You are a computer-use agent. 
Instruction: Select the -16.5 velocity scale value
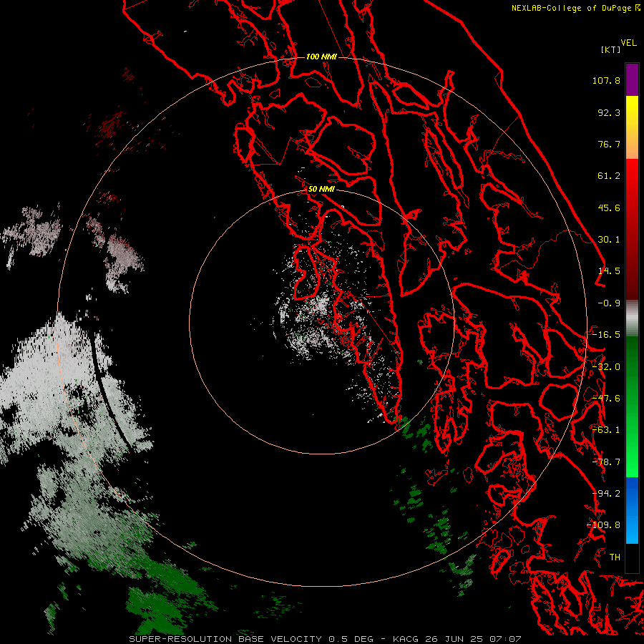click(x=606, y=335)
